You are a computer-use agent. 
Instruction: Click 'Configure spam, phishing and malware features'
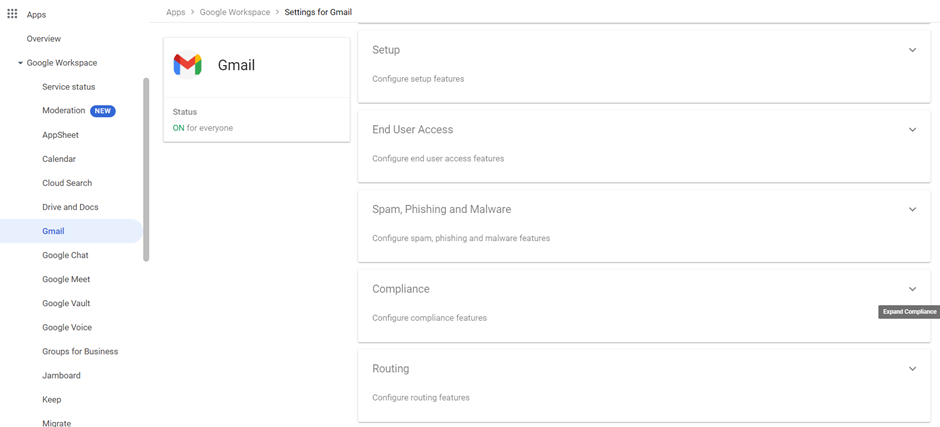(461, 238)
